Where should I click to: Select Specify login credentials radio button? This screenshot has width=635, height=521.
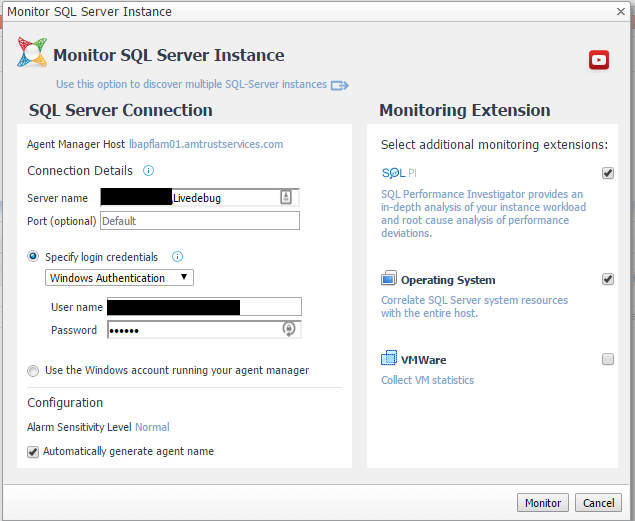click(33, 256)
